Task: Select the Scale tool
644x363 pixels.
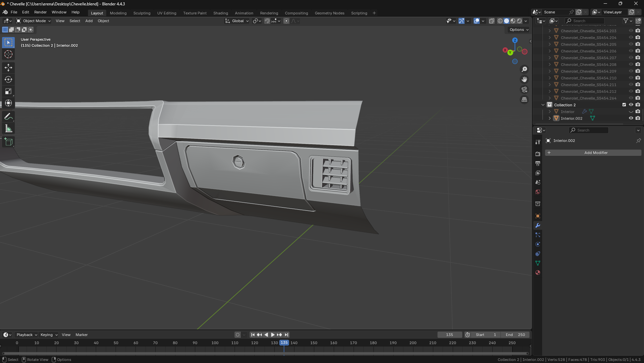Action: point(8,91)
